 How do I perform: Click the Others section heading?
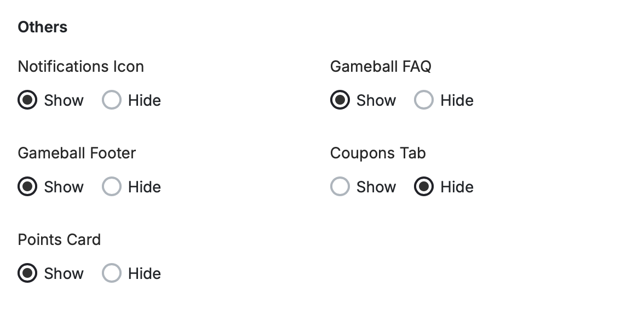(42, 26)
